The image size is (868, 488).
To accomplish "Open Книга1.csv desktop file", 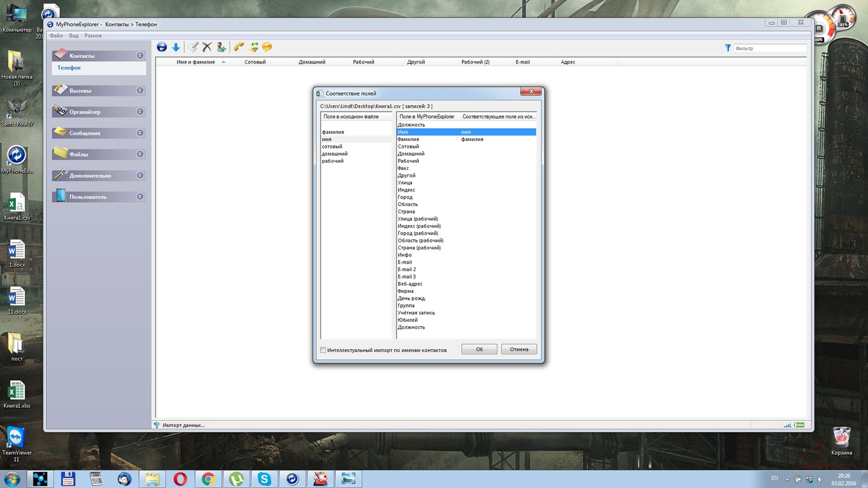I will [x=17, y=207].
